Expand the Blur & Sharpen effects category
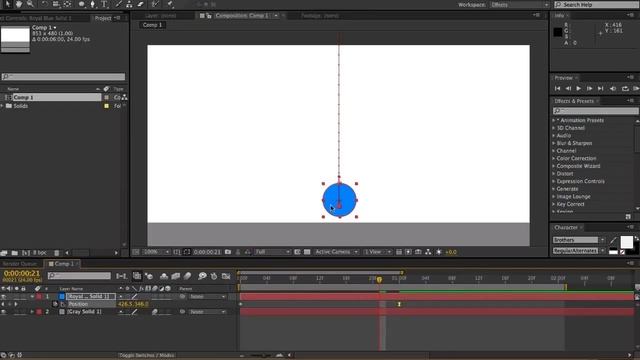This screenshot has height=360, width=640. click(553, 143)
